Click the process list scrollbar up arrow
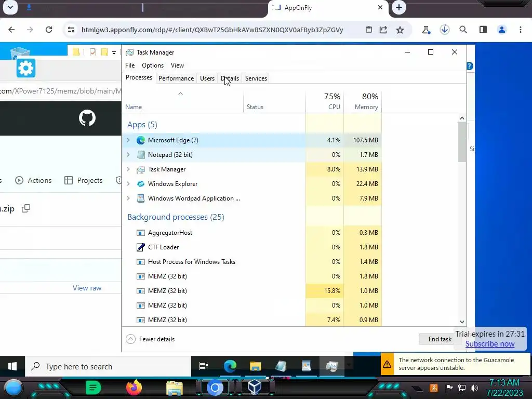The image size is (532, 399). tap(462, 118)
